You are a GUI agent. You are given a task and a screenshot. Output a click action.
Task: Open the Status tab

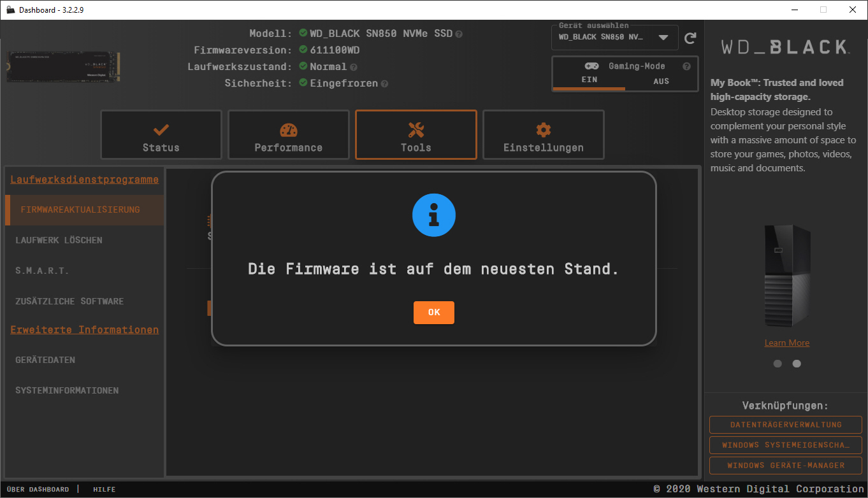tap(161, 135)
